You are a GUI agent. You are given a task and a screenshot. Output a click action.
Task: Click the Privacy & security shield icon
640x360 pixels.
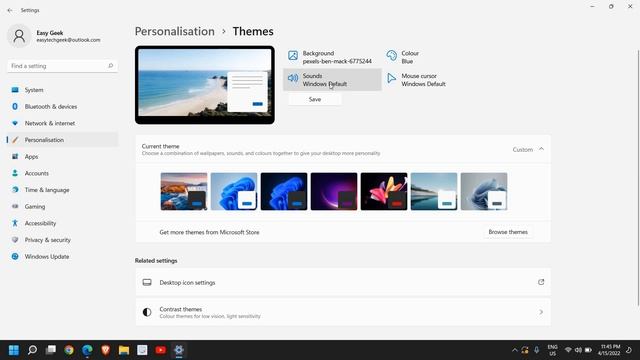(15, 240)
